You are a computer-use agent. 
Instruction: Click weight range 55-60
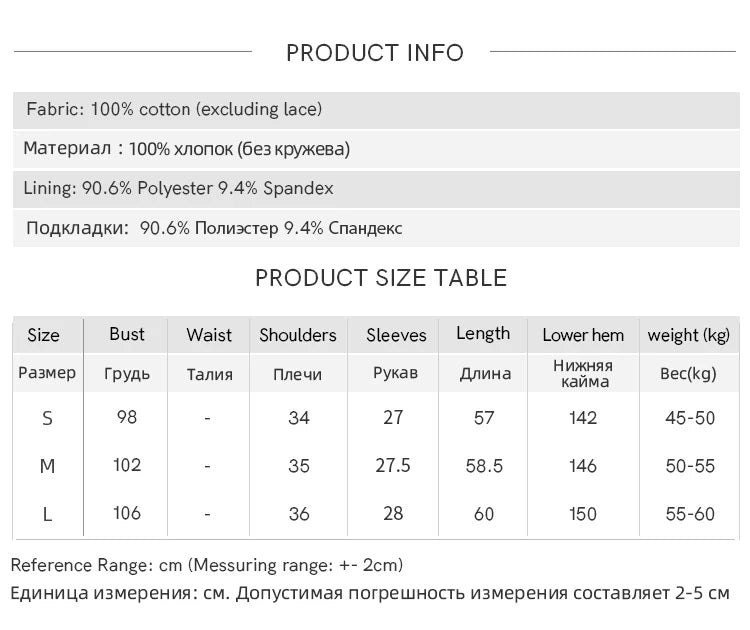pyautogui.click(x=690, y=514)
